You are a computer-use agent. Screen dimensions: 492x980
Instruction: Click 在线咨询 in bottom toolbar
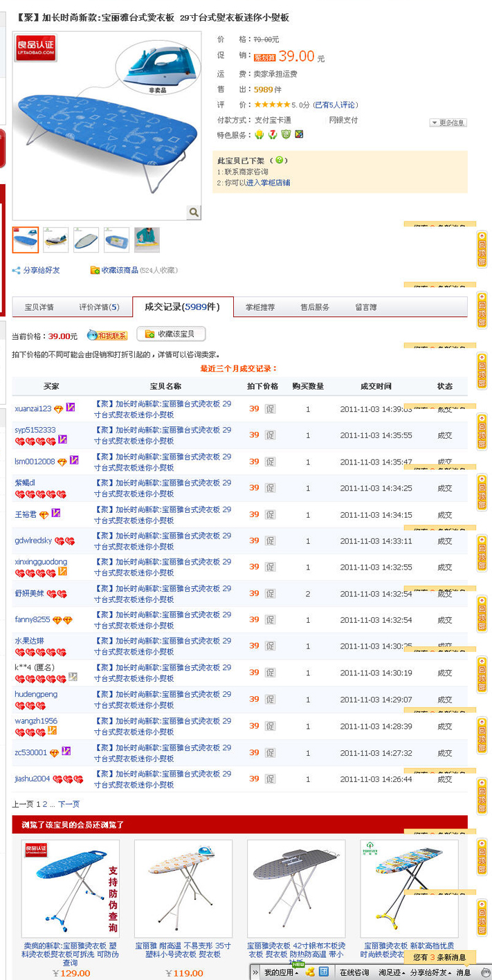pos(354,972)
